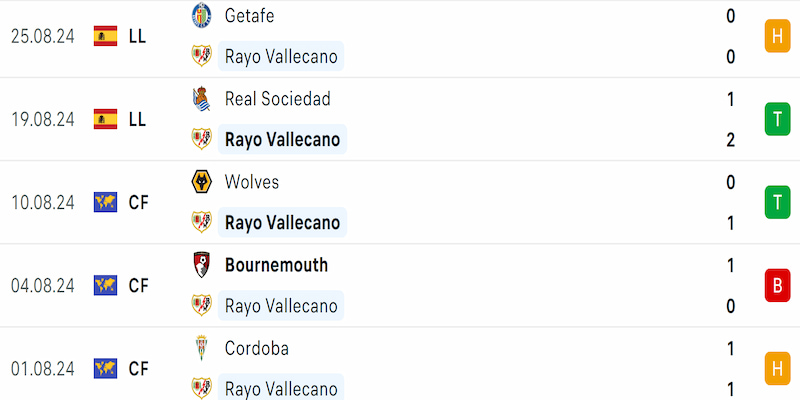The height and width of the screenshot is (400, 800).
Task: Open Wolves team name link
Action: tap(252, 182)
